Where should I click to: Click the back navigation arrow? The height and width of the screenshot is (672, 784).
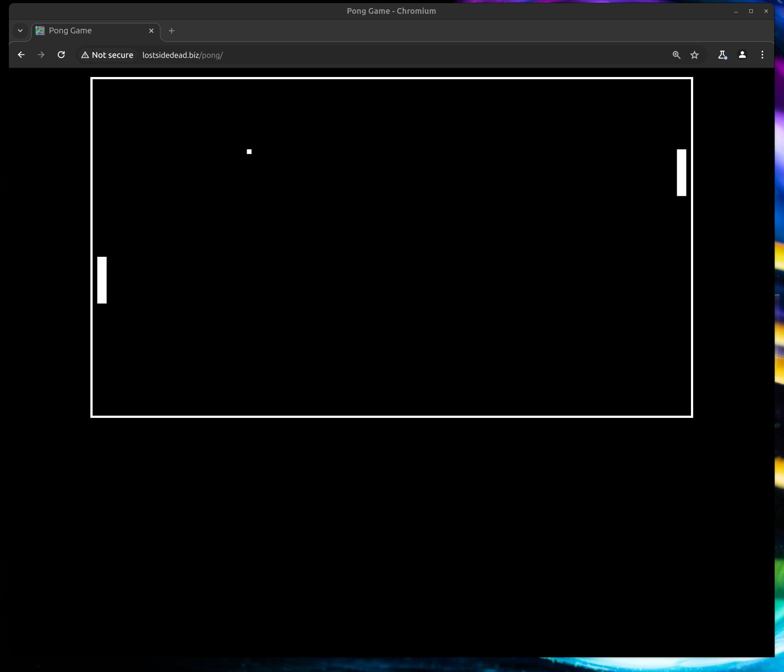pyautogui.click(x=21, y=55)
